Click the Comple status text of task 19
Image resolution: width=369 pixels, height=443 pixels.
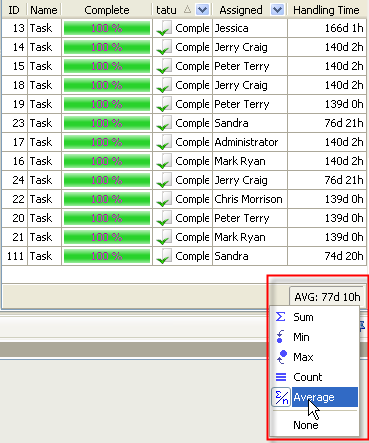(x=192, y=104)
